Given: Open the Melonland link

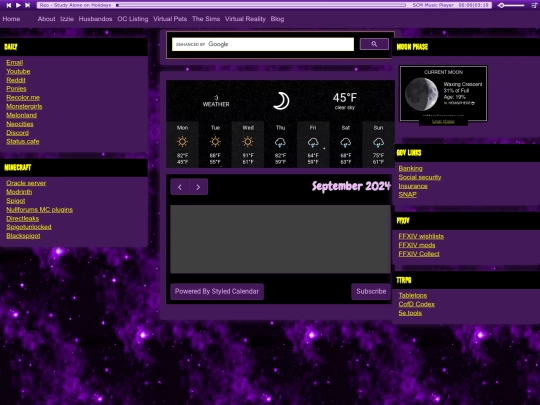Looking at the screenshot, I should [21, 115].
